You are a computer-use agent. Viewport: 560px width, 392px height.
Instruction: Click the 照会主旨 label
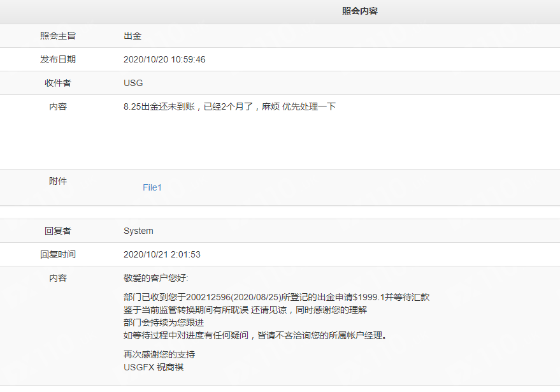(x=58, y=36)
